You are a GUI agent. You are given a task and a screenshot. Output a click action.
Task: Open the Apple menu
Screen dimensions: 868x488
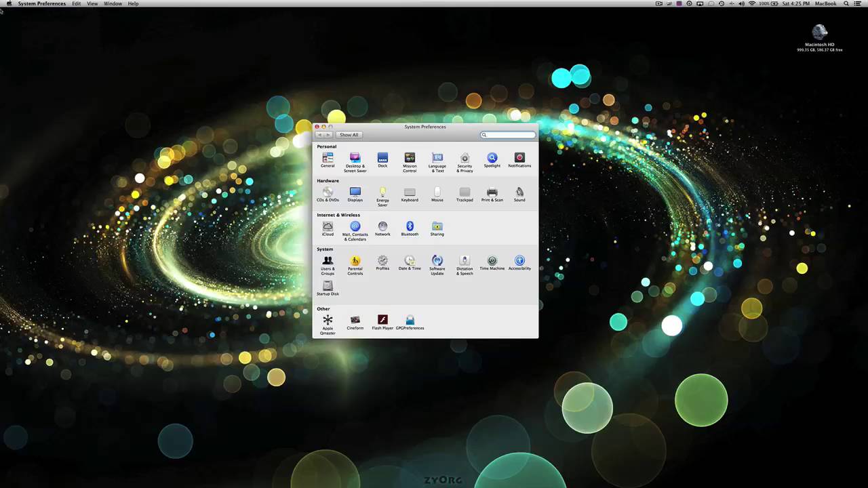click(9, 3)
